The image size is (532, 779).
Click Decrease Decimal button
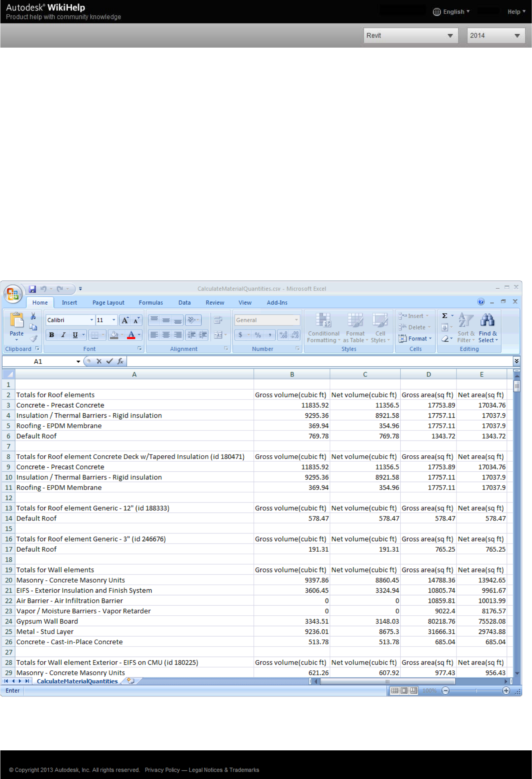point(295,335)
